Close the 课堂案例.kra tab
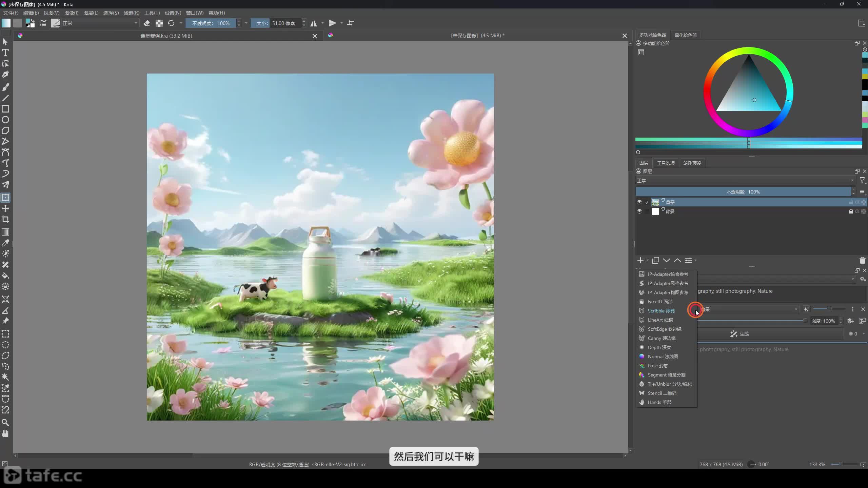The image size is (868, 488). click(x=315, y=36)
